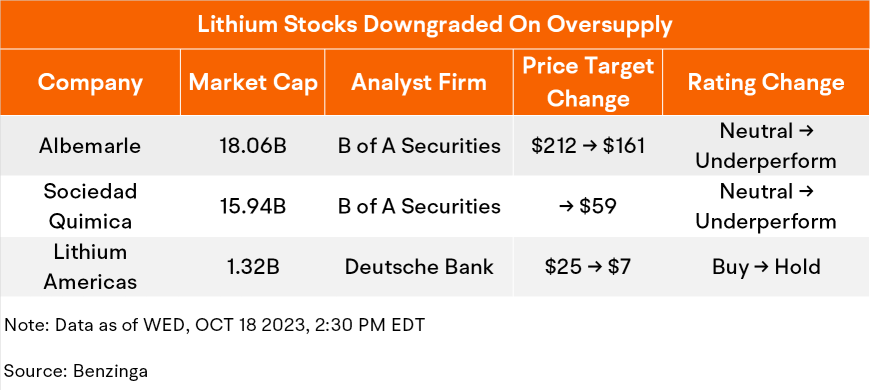Click the Deutsche Bank analyst cell
The width and height of the screenshot is (870, 390).
(x=419, y=267)
